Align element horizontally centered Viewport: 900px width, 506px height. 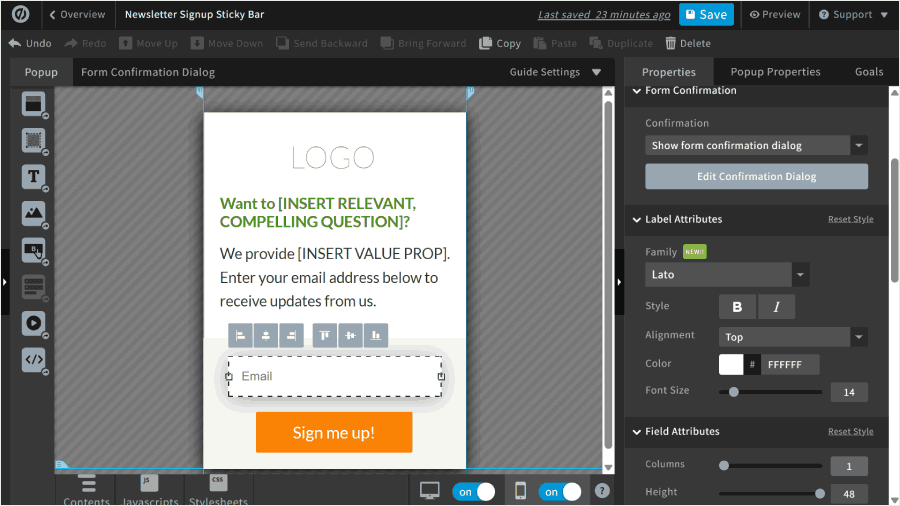pyautogui.click(x=266, y=336)
